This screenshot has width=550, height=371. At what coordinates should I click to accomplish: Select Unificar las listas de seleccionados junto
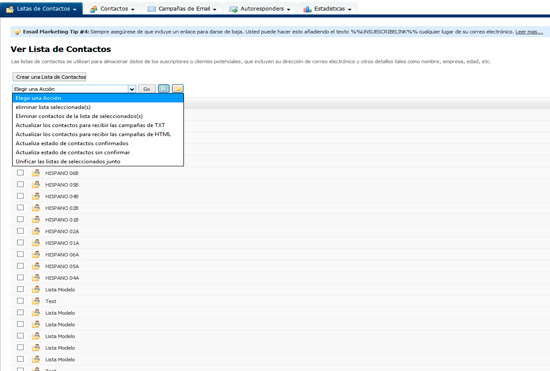(98, 162)
